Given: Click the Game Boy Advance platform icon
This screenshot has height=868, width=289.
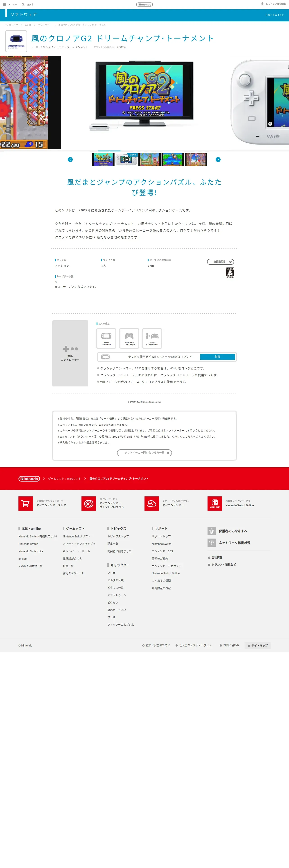Looking at the screenshot, I should 16,41.
